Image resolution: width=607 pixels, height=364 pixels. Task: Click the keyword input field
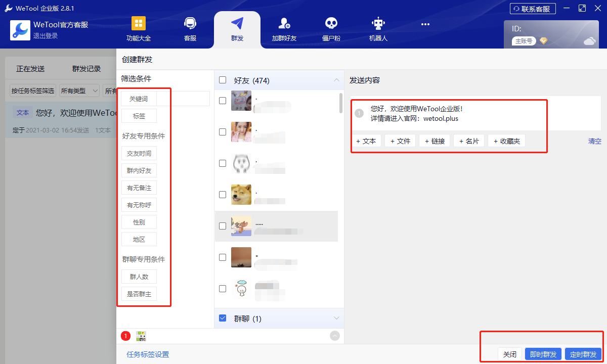(183, 99)
